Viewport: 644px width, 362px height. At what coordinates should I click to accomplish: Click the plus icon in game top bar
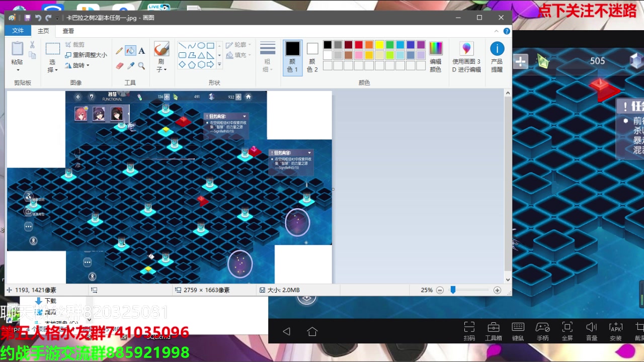(520, 61)
